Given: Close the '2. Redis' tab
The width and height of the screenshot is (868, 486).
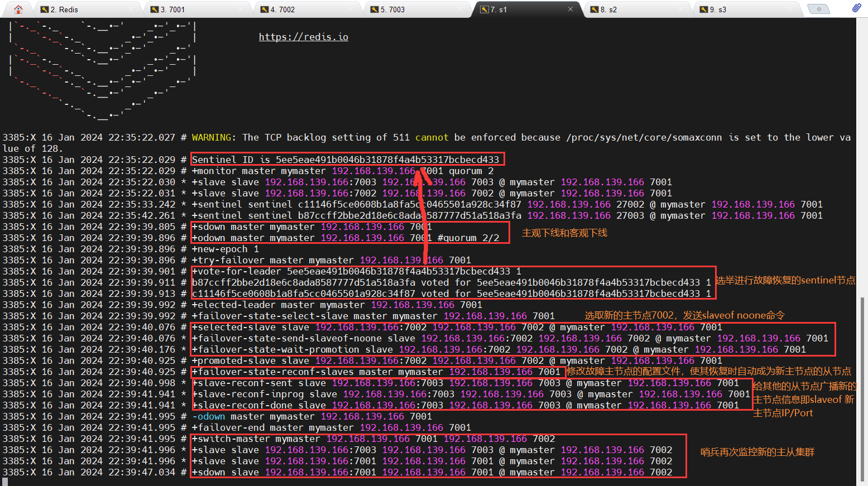Looking at the screenshot, I should click(131, 9).
